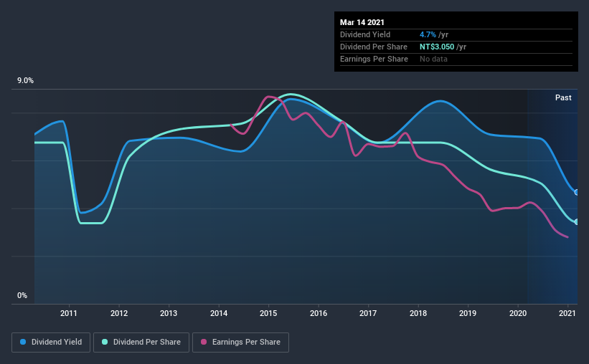Screen dimensions: 589x364
Task: Click the Earnings Per Share No data row
Action: (x=456, y=59)
